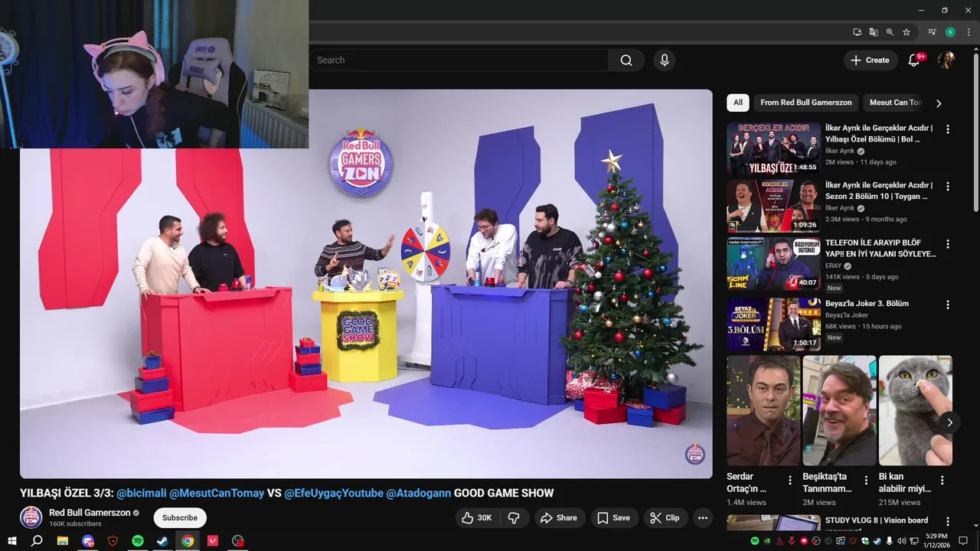Select the All filter chip
980x551 pixels.
click(738, 103)
